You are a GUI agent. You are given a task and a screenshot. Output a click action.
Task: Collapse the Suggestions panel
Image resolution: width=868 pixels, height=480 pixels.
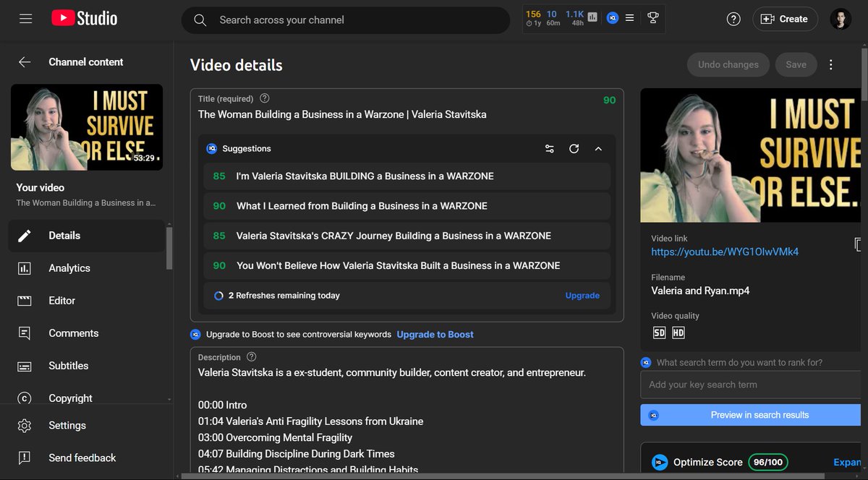598,148
